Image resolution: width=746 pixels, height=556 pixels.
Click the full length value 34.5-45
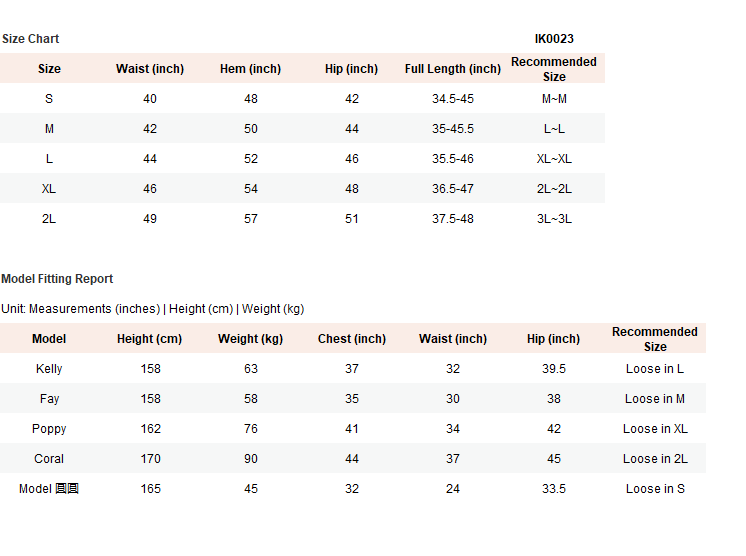[452, 99]
